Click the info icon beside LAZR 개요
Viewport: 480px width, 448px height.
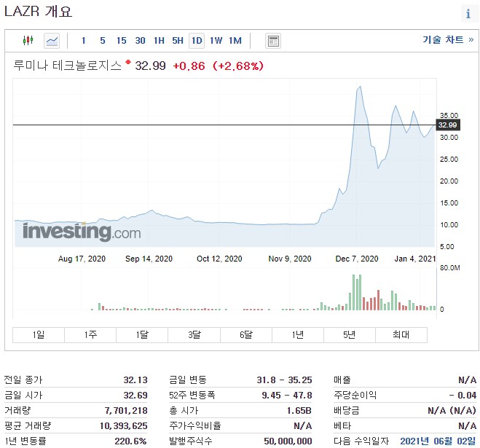[x=468, y=14]
